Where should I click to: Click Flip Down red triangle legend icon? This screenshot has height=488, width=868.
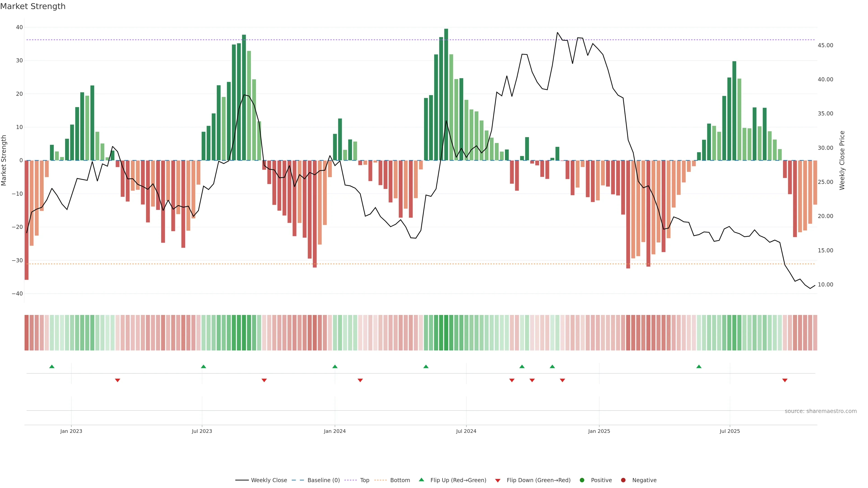(498, 480)
